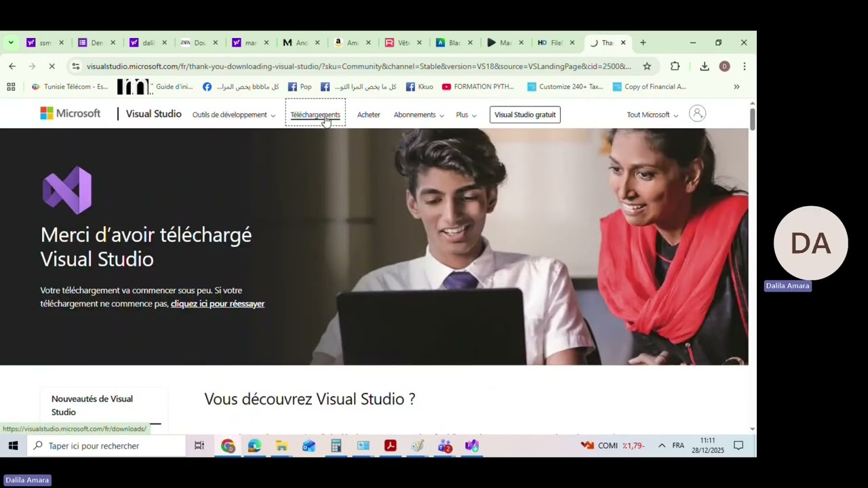
Task: Open the Facebook 'Pop' bookmark
Action: pyautogui.click(x=300, y=87)
